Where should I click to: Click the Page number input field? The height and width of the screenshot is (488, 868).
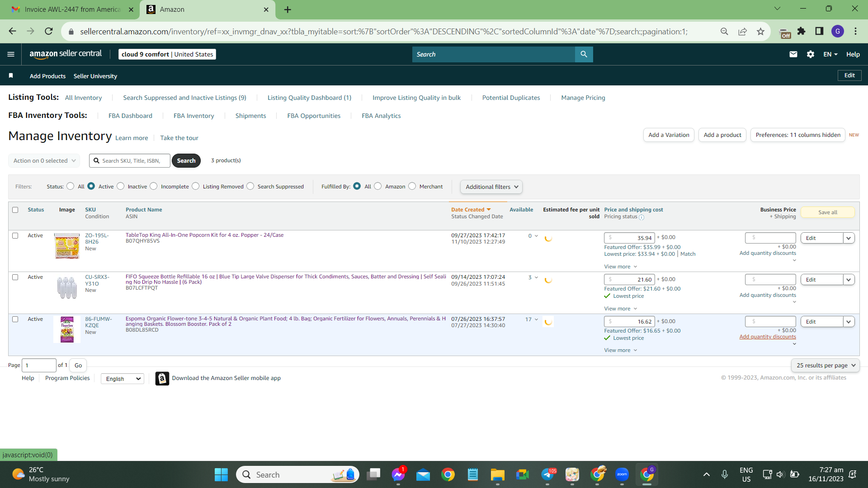click(39, 365)
